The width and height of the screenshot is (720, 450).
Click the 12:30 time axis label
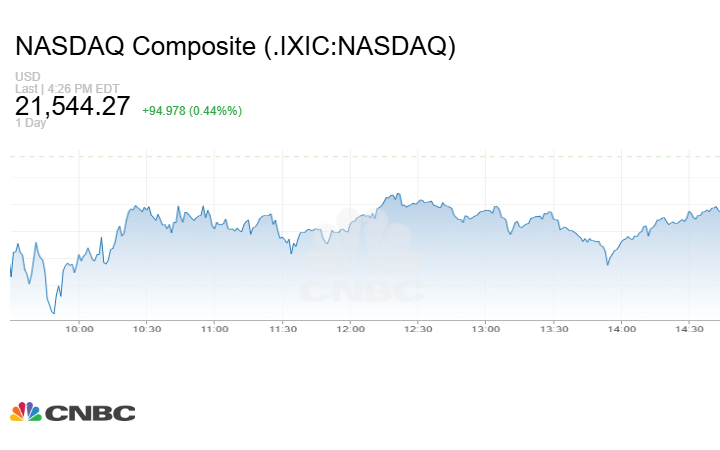pyautogui.click(x=418, y=328)
